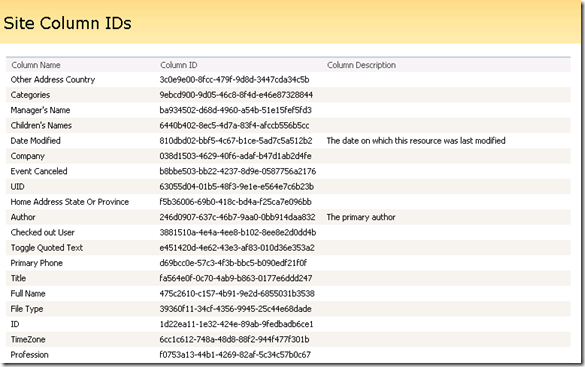Select the Toggle Quoted Text cell

47,248
